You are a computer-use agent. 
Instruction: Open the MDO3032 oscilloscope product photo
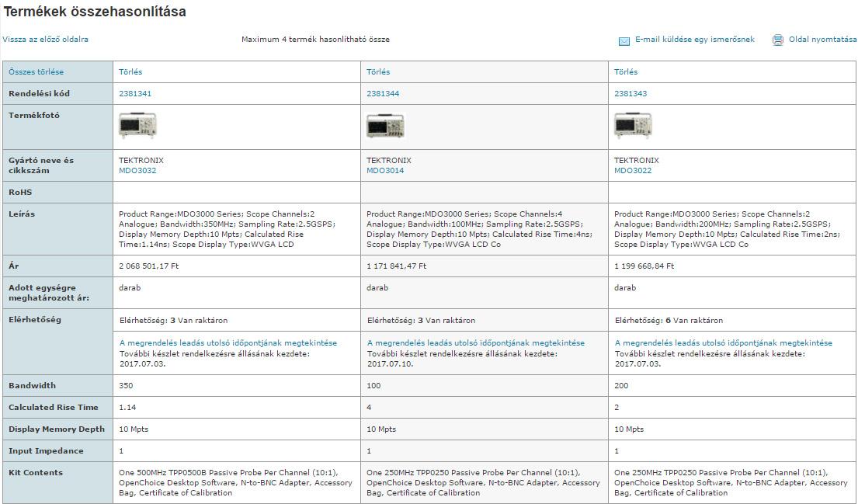(137, 125)
